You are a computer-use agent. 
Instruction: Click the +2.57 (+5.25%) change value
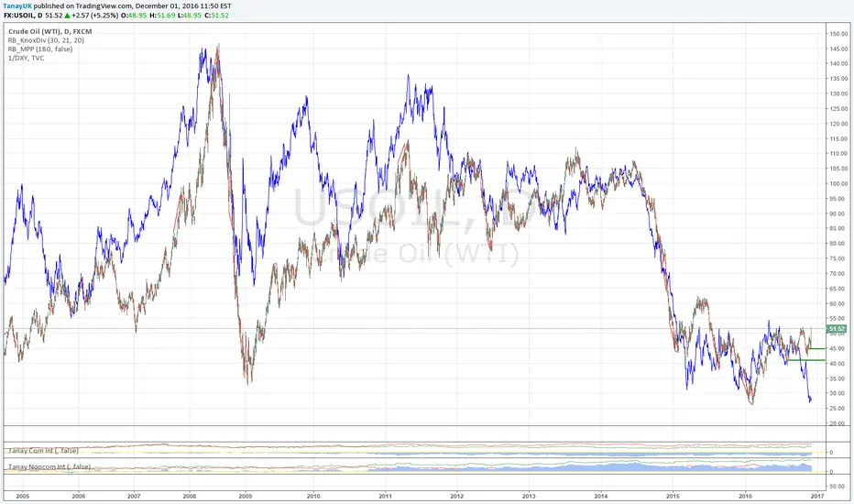pyautogui.click(x=94, y=16)
